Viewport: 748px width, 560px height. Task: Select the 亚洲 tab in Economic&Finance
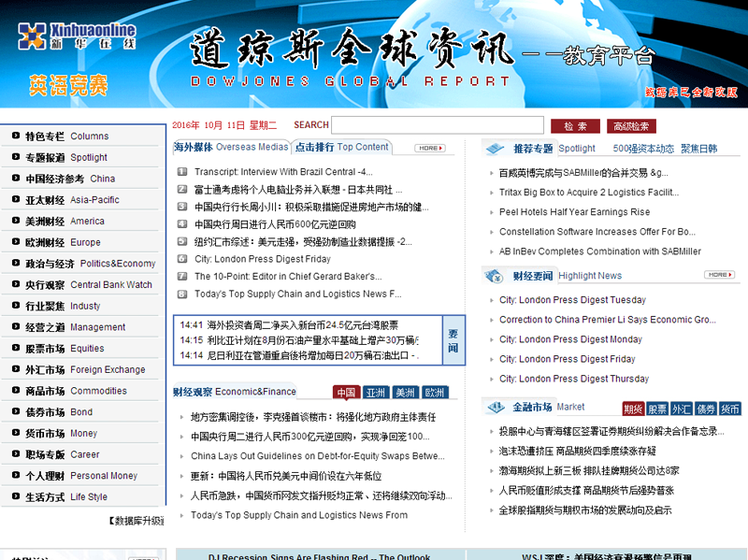(376, 393)
